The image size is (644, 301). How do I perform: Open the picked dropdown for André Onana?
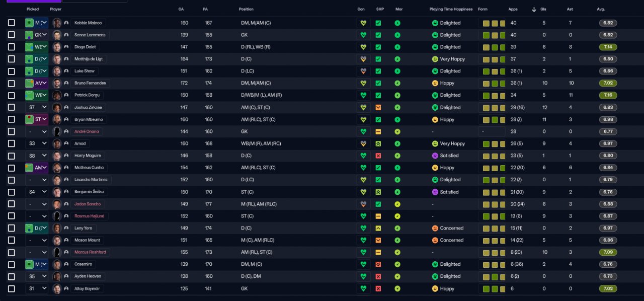(37, 131)
